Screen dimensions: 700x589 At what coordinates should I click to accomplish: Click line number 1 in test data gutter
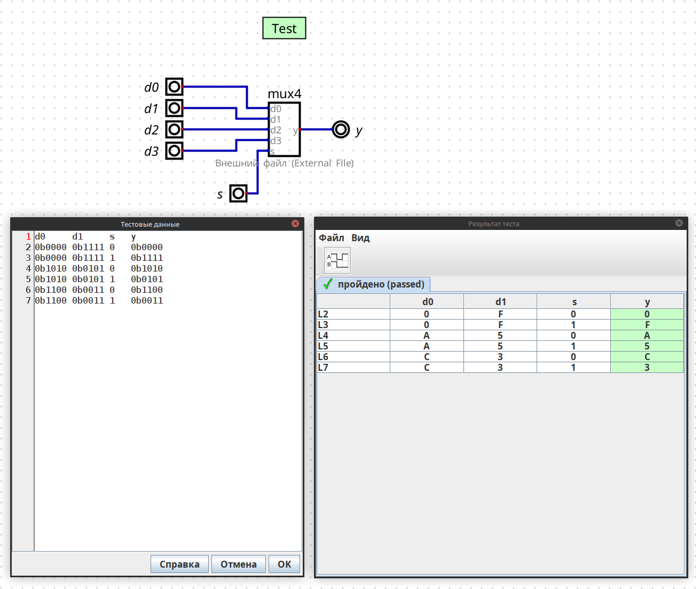[28, 236]
